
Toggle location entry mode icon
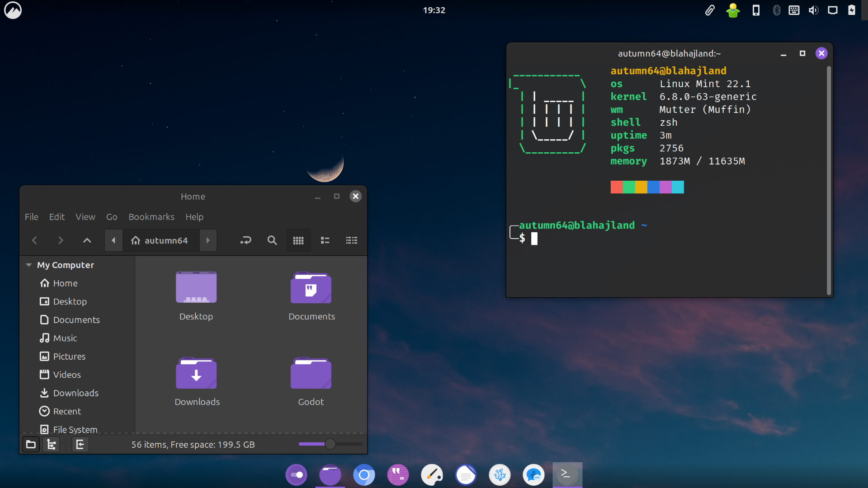coord(245,240)
